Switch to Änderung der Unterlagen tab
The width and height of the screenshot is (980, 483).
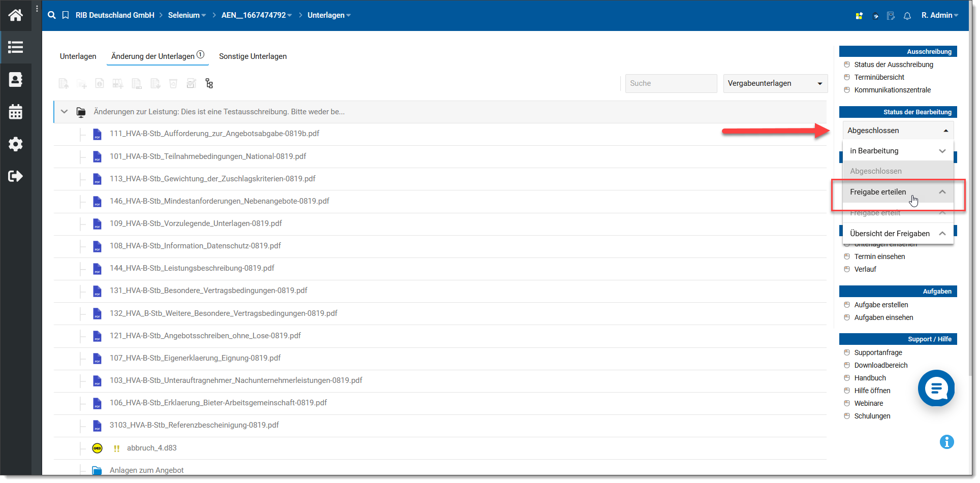tap(157, 56)
